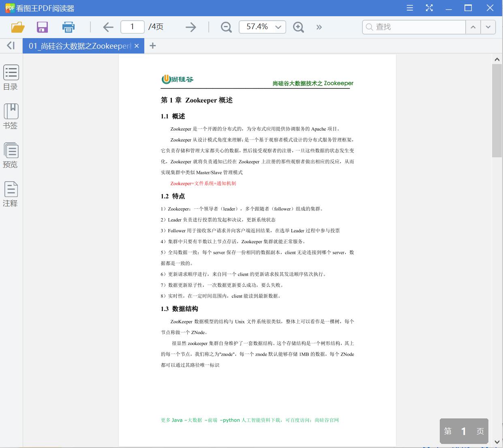
Task: Print the document with the printer icon
Action: pyautogui.click(x=68, y=27)
